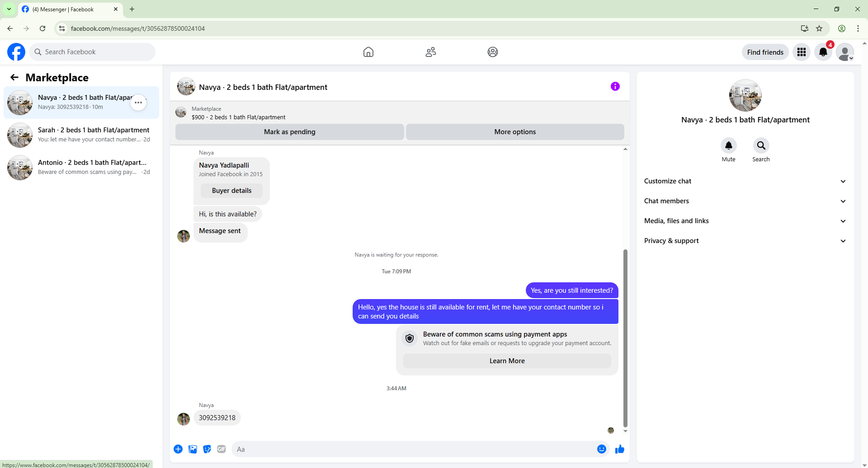Viewport: 868px width, 468px height.
Task: View site information icon in address bar
Action: (x=62, y=28)
